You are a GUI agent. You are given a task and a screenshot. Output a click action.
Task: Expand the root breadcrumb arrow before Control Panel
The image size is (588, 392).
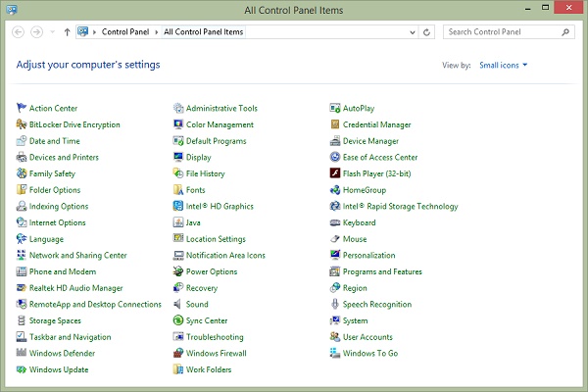(94, 32)
